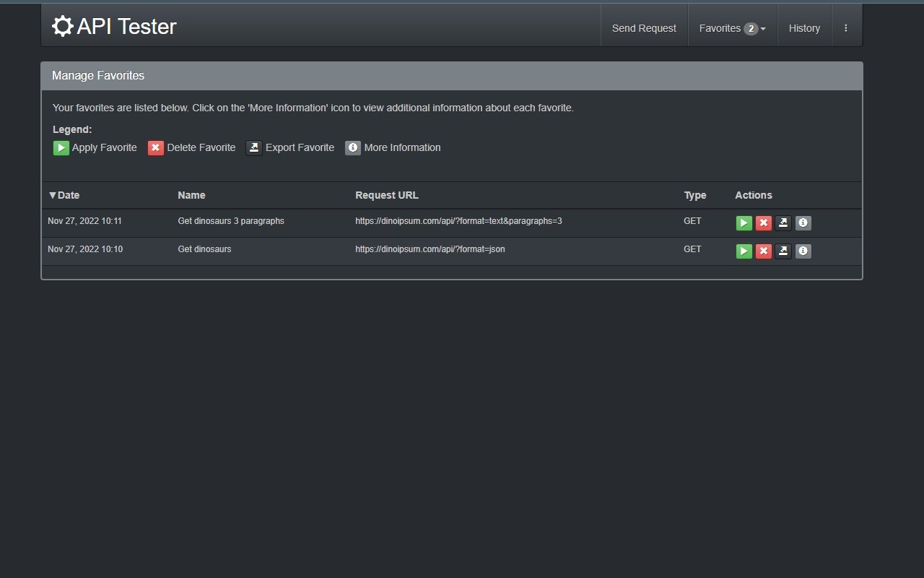Switch to the History view
The image size is (924, 578).
click(804, 28)
